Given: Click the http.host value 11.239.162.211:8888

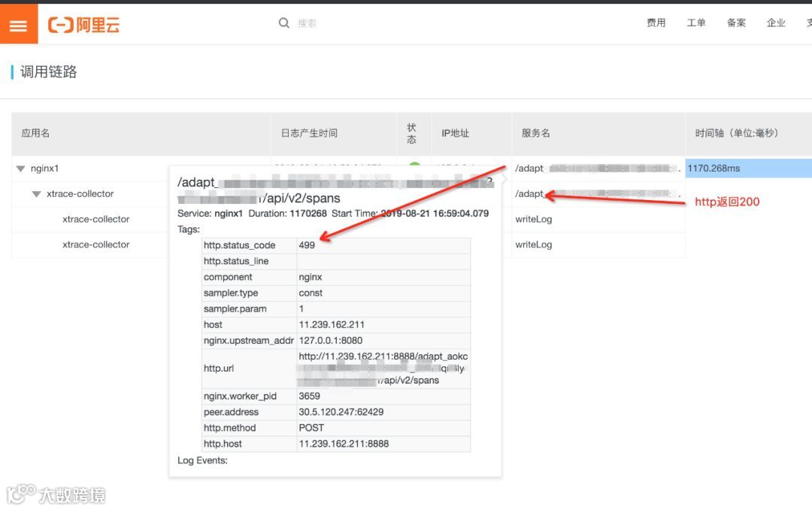Looking at the screenshot, I should [x=344, y=444].
